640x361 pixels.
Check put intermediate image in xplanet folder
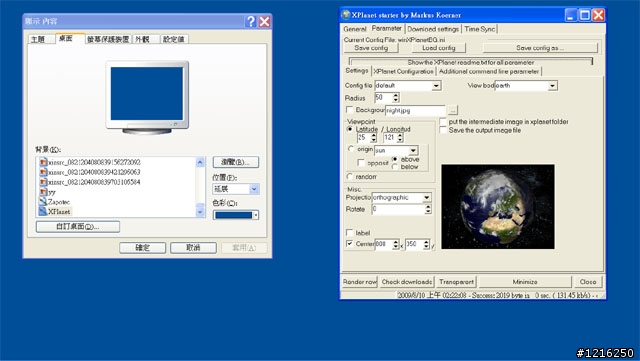443,122
